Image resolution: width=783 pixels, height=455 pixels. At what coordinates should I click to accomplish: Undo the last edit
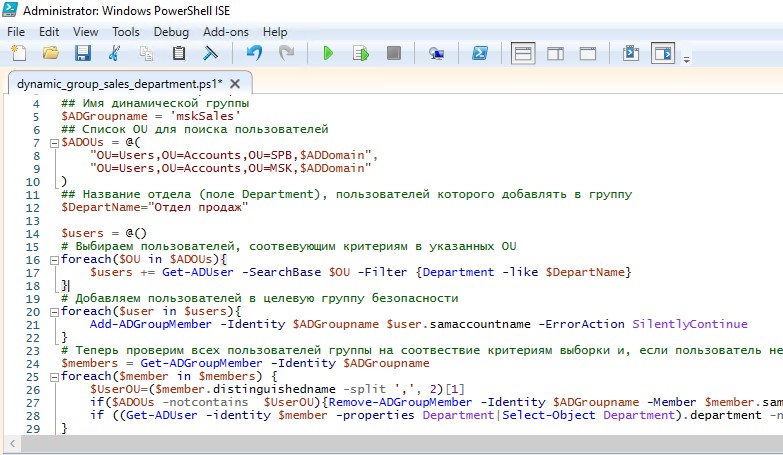click(x=254, y=53)
